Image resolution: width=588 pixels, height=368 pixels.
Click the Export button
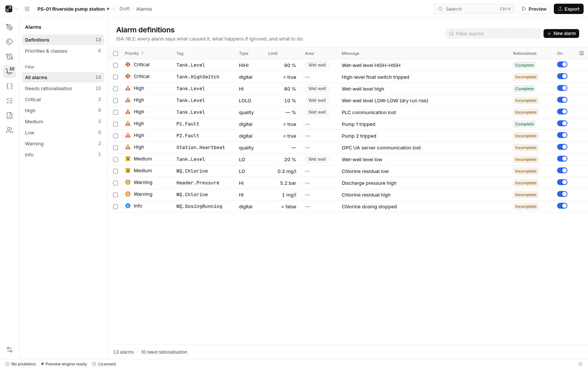pyautogui.click(x=569, y=9)
